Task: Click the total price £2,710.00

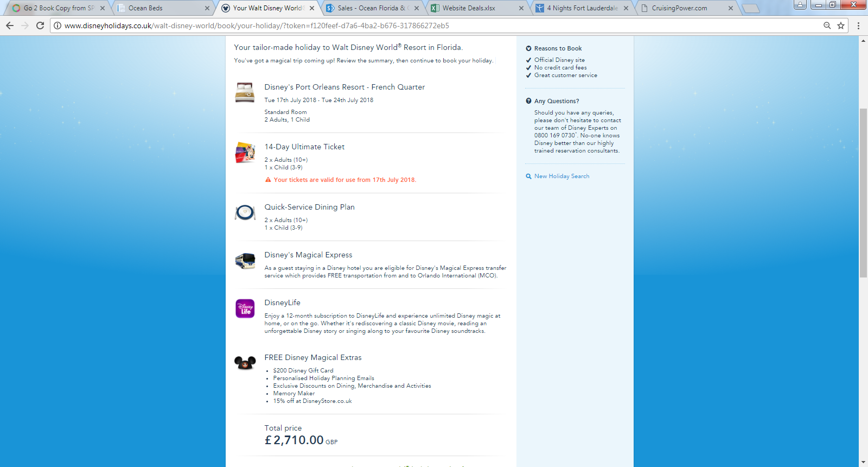Action: (294, 440)
